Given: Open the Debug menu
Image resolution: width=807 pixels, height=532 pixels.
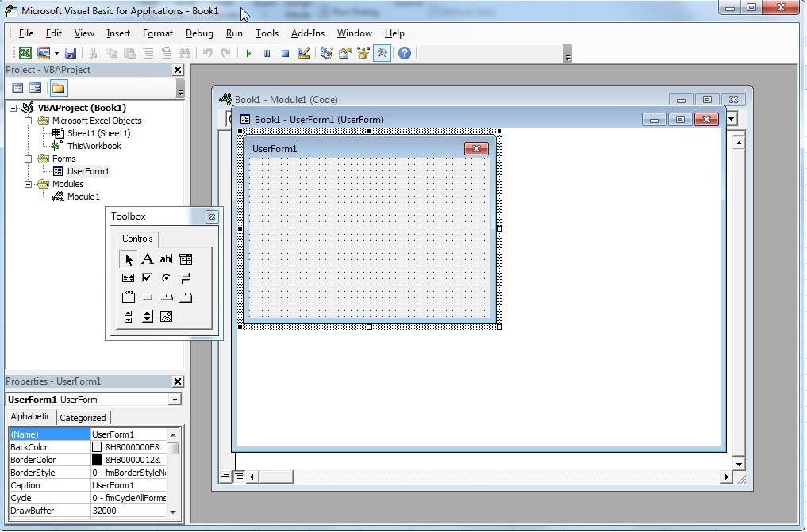Looking at the screenshot, I should coord(199,33).
